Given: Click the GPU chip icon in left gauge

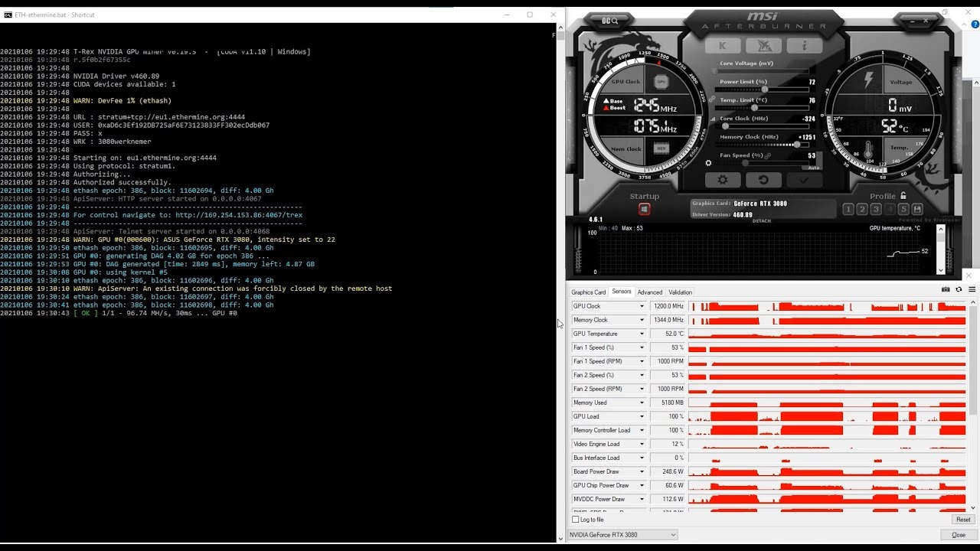Looking at the screenshot, I should click(x=661, y=82).
